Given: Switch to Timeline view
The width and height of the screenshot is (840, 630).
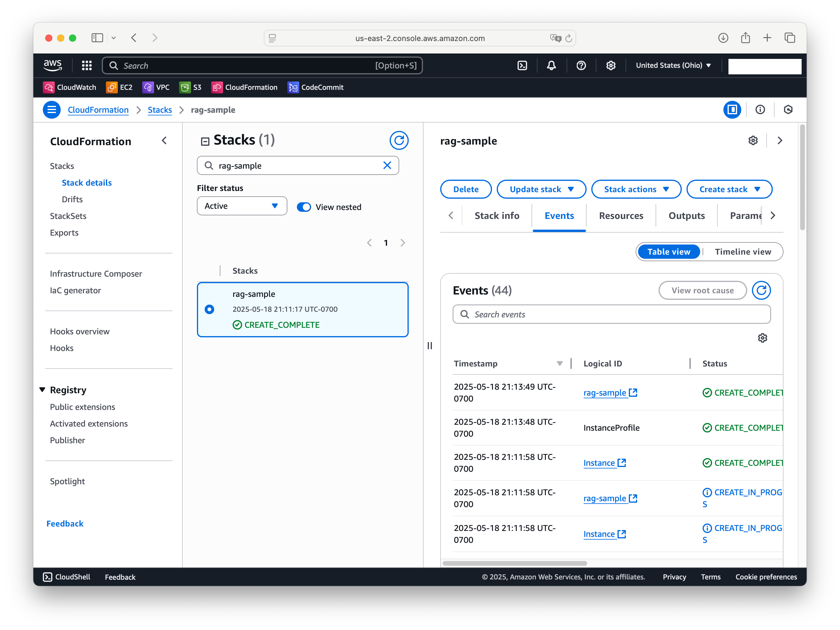Looking at the screenshot, I should pyautogui.click(x=742, y=251).
